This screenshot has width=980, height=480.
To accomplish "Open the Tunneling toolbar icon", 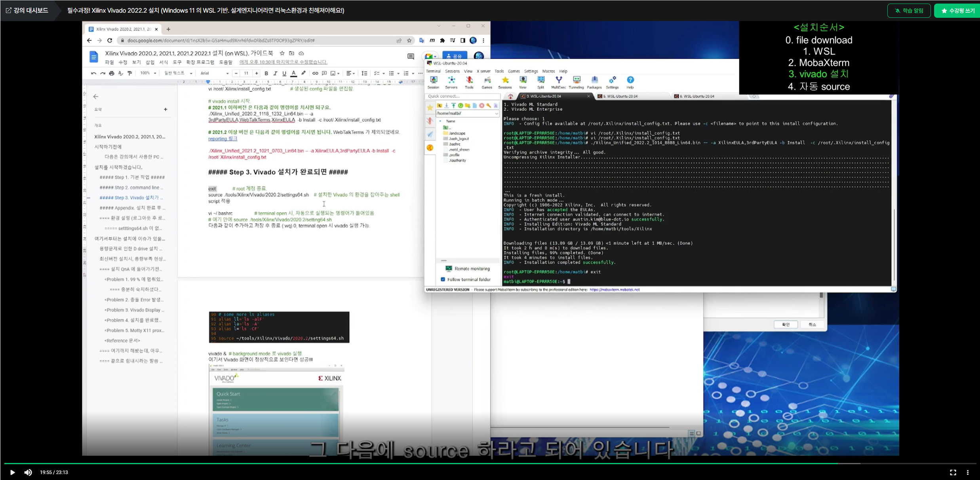I will coord(577,82).
